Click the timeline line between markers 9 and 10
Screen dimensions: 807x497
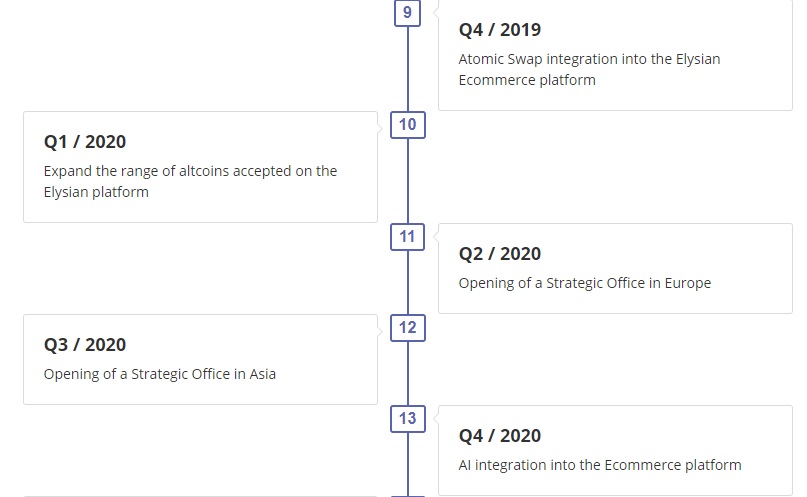tap(408, 68)
